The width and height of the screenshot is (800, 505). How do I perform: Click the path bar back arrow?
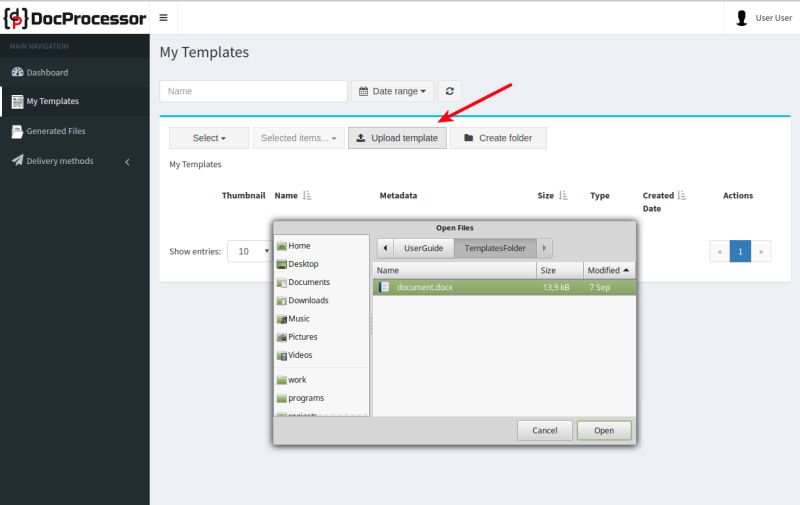385,248
